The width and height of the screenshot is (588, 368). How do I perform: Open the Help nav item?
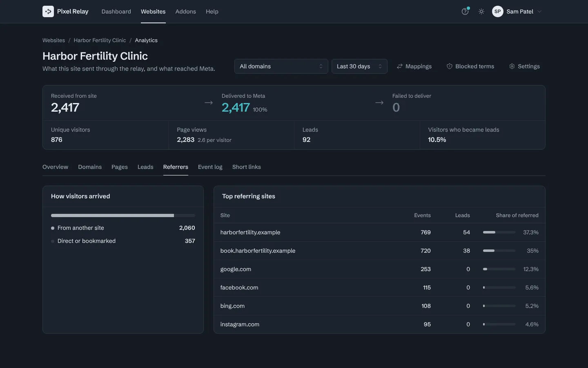[x=212, y=11]
